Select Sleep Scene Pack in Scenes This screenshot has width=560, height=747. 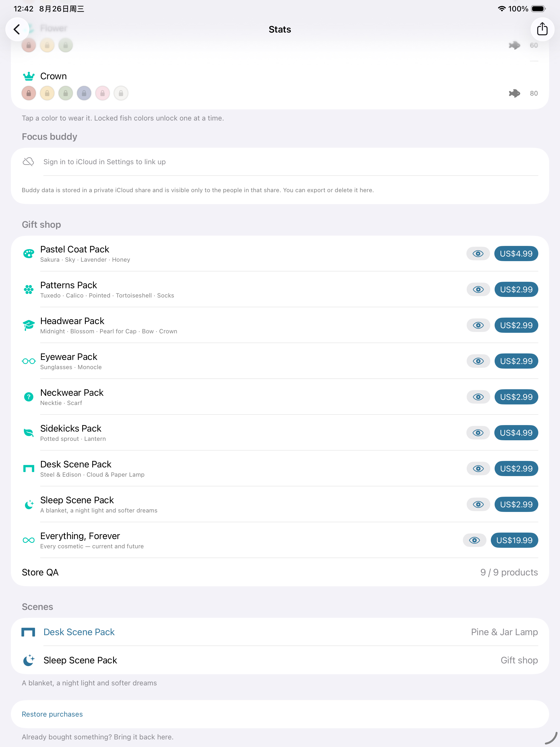tap(280, 660)
